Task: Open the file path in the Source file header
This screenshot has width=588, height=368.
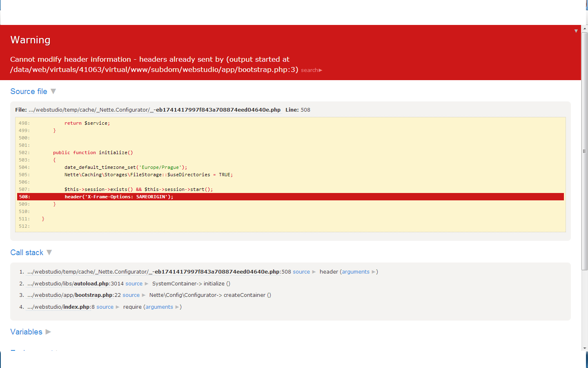Action: point(154,110)
